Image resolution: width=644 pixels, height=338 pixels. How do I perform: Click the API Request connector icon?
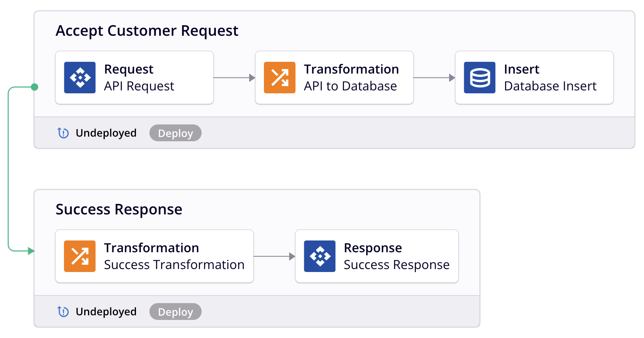(x=80, y=78)
